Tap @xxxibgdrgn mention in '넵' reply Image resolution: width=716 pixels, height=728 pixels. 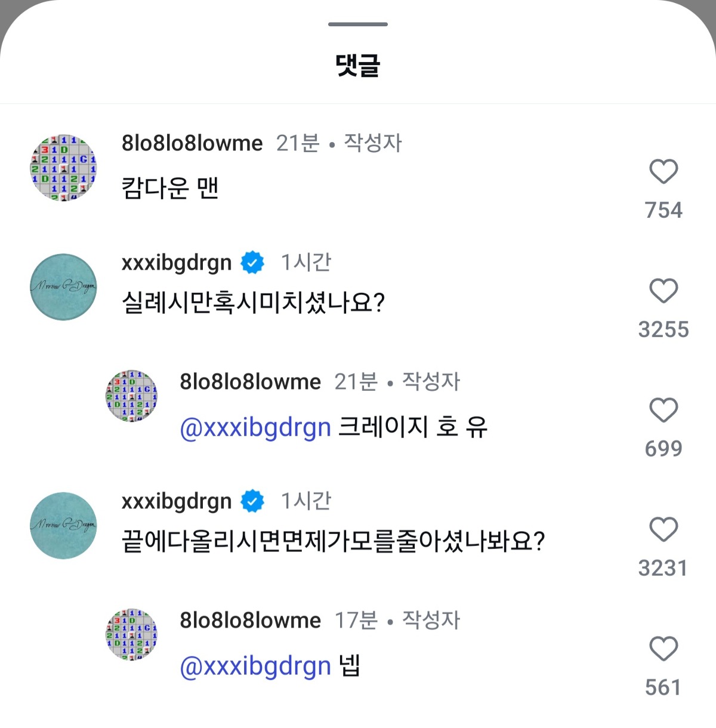click(x=255, y=666)
